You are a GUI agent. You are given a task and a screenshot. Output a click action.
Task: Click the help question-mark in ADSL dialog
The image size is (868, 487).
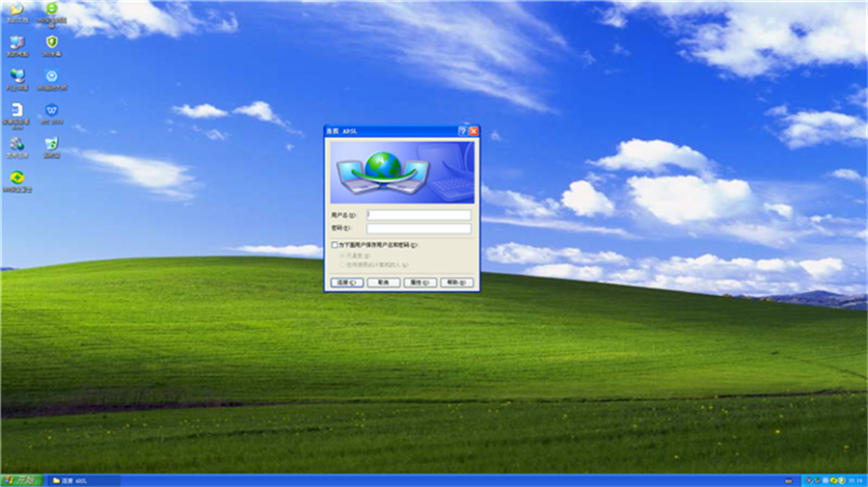(462, 131)
